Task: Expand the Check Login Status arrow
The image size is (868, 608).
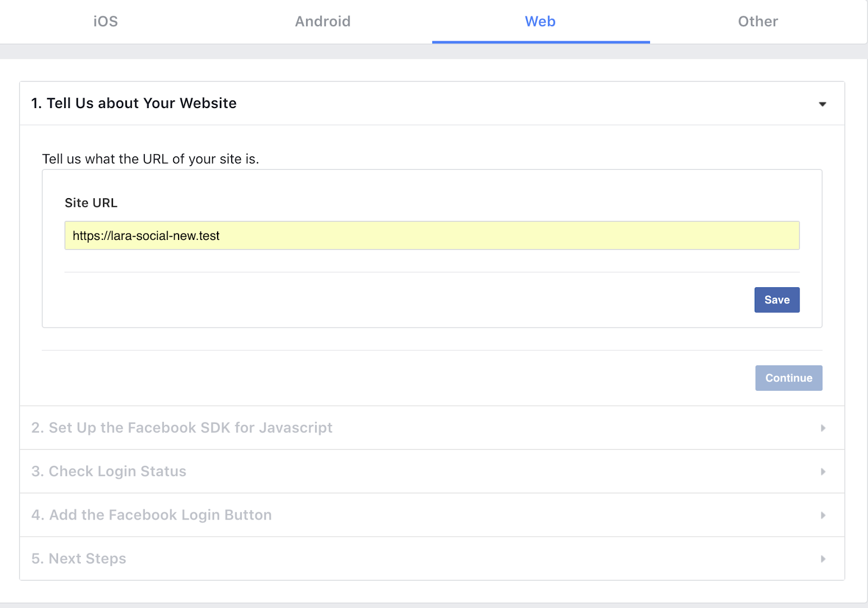Action: [x=823, y=472]
